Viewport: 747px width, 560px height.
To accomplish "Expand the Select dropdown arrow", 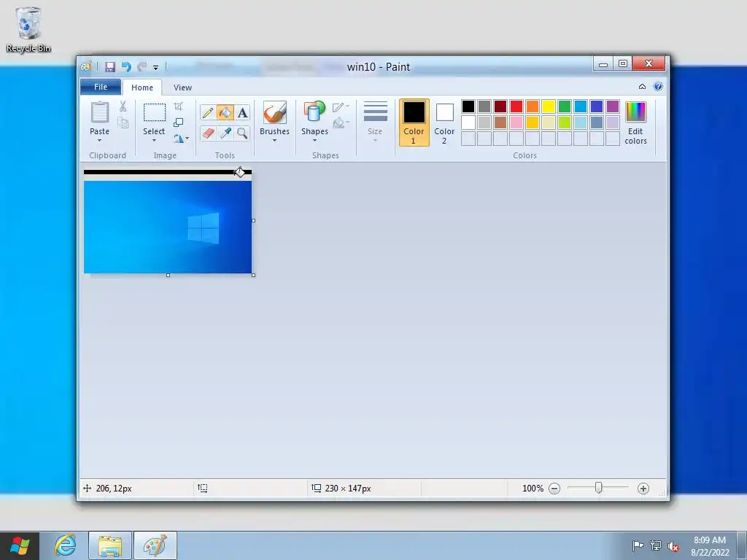I will coord(155,141).
